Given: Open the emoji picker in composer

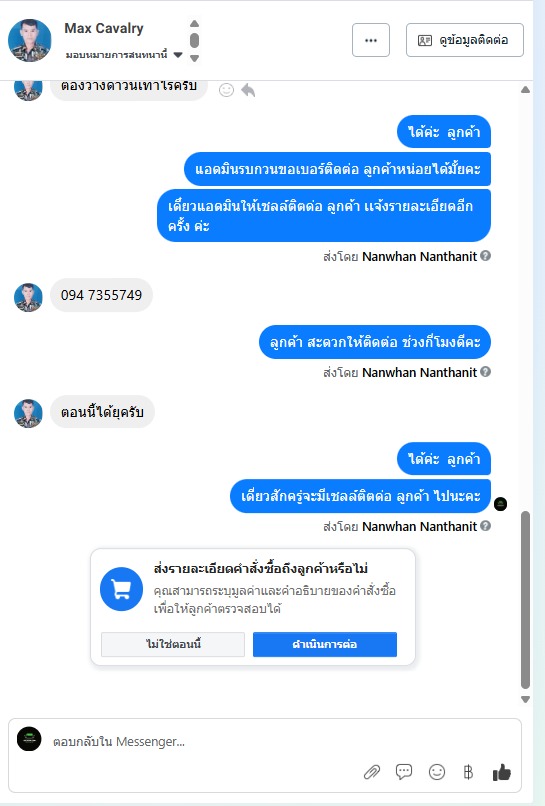Looking at the screenshot, I should pyautogui.click(x=437, y=772).
